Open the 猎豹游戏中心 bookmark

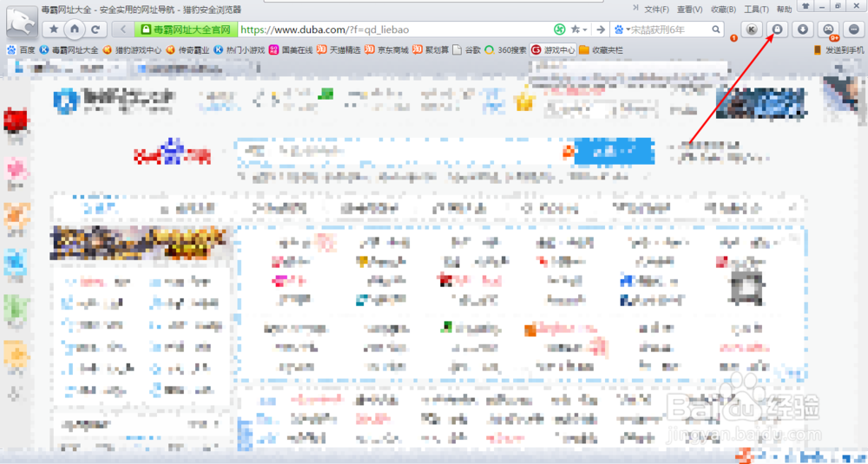pyautogui.click(x=132, y=49)
